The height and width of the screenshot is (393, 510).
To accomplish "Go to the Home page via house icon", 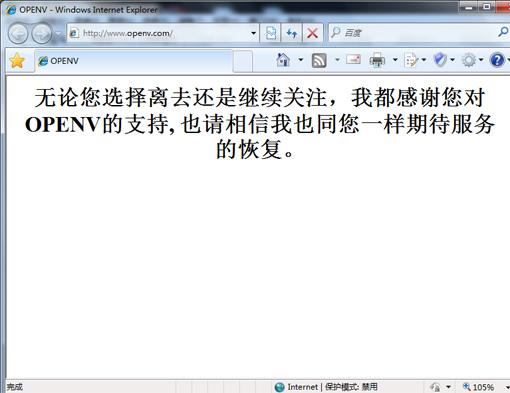I will click(x=283, y=60).
